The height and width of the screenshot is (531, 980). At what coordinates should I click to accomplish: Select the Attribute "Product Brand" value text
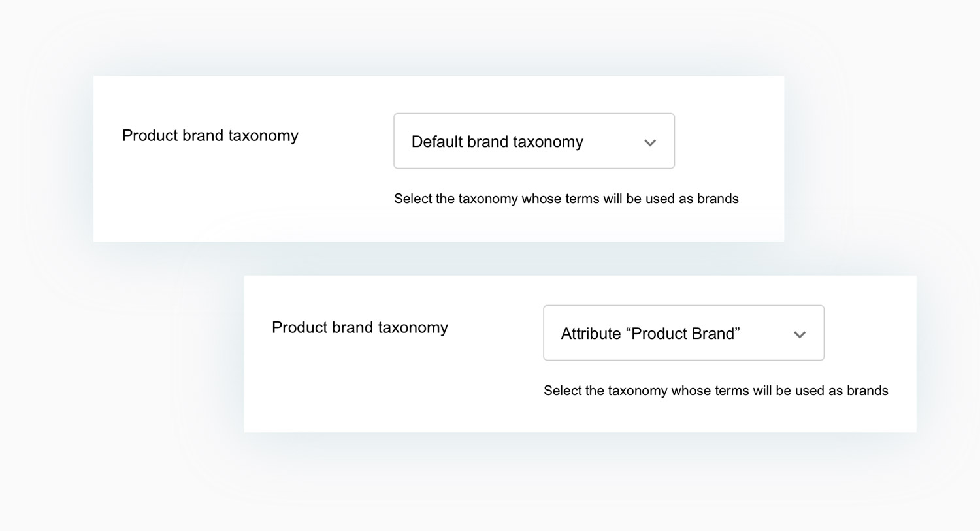pyautogui.click(x=650, y=334)
